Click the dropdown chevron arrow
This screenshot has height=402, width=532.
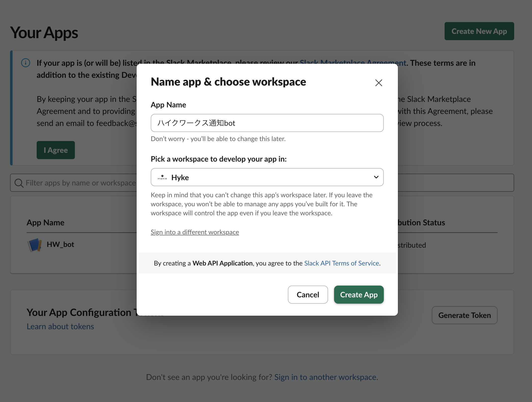tap(376, 177)
